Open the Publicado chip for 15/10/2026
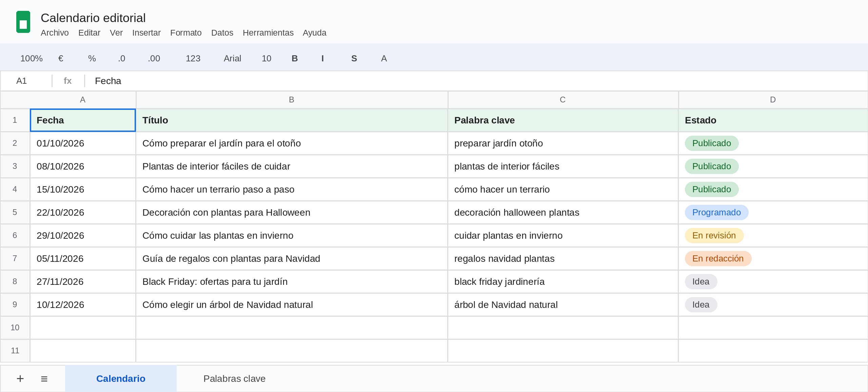 711,189
